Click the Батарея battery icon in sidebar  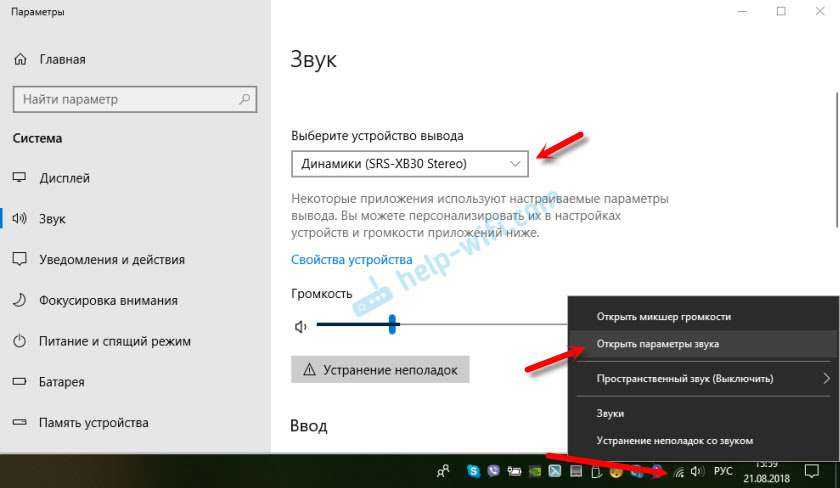[19, 382]
